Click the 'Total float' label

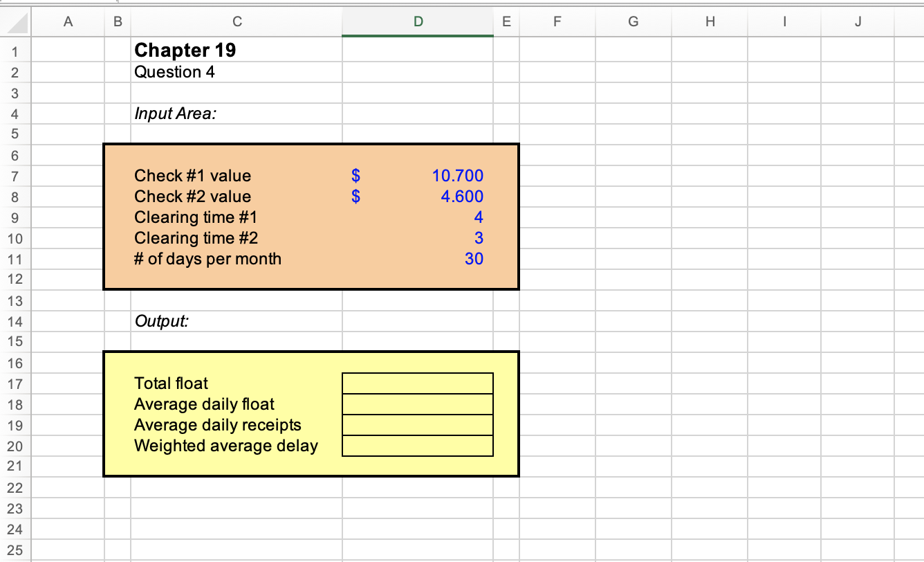pos(171,383)
